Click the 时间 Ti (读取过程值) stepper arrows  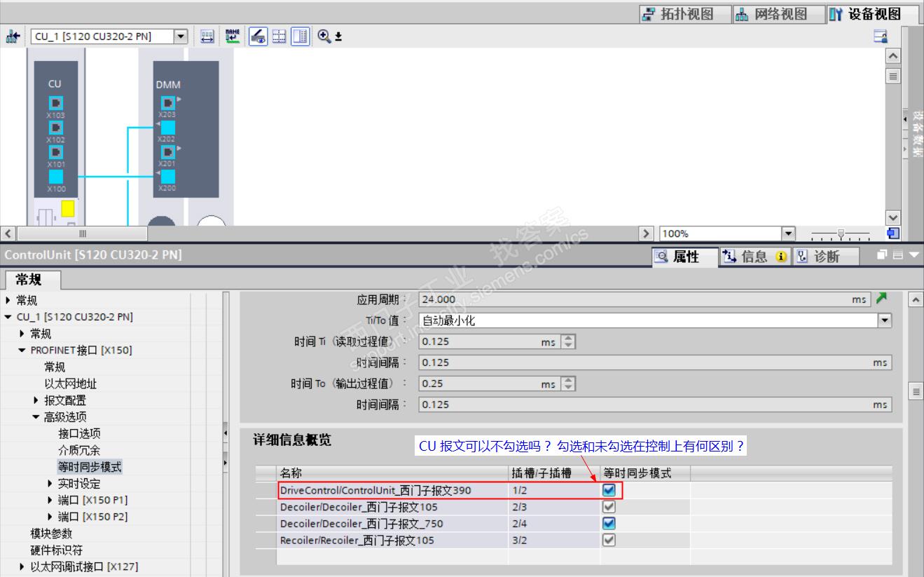pyautogui.click(x=568, y=341)
